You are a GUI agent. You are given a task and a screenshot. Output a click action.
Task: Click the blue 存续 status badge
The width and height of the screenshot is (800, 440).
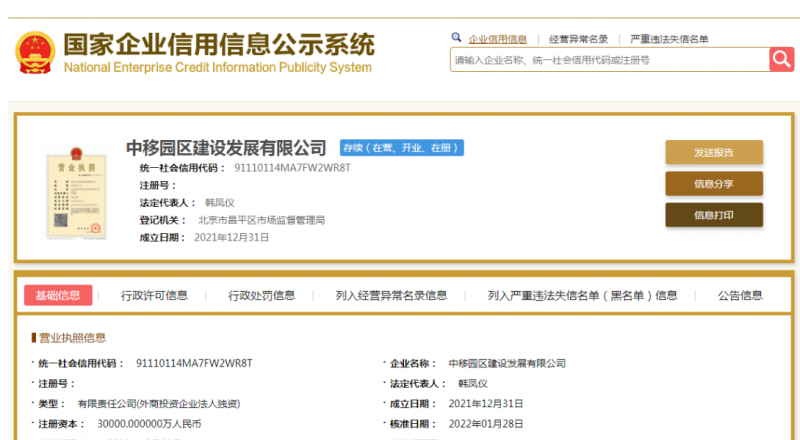(x=401, y=148)
